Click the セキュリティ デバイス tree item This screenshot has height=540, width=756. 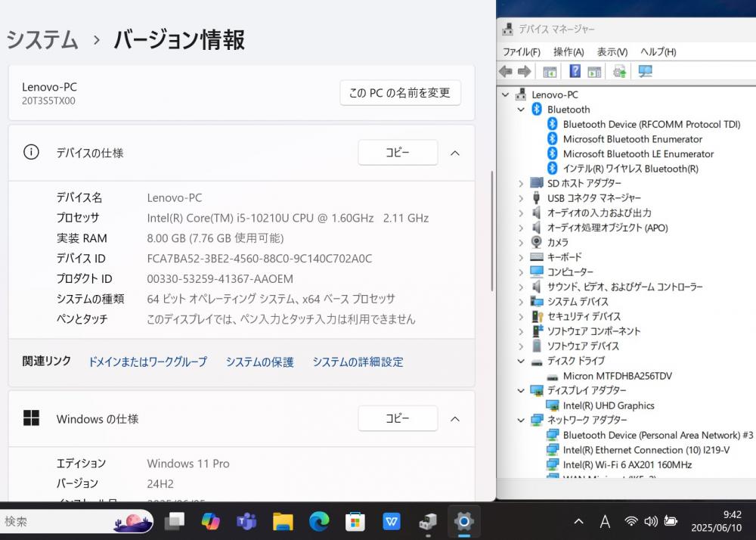tap(584, 317)
